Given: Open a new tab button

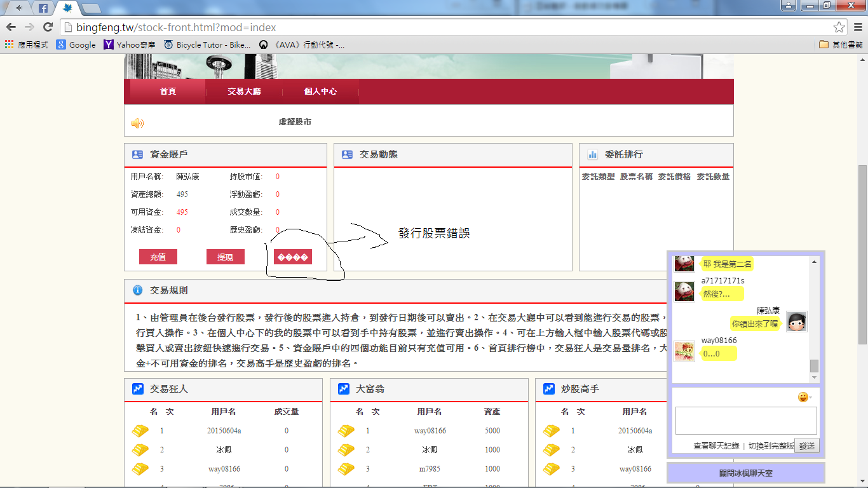Looking at the screenshot, I should click(91, 8).
